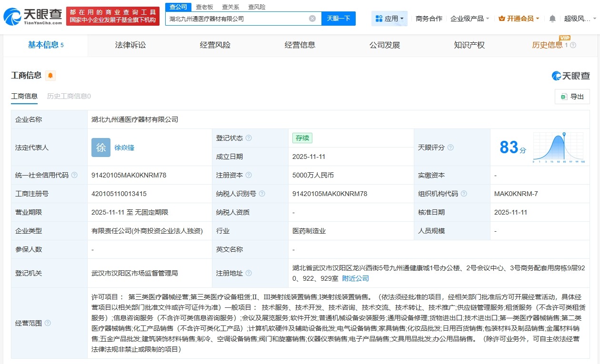The width and height of the screenshot is (600, 364).
Task: Clear the search box with the ⊗ icon
Action: 312,18
